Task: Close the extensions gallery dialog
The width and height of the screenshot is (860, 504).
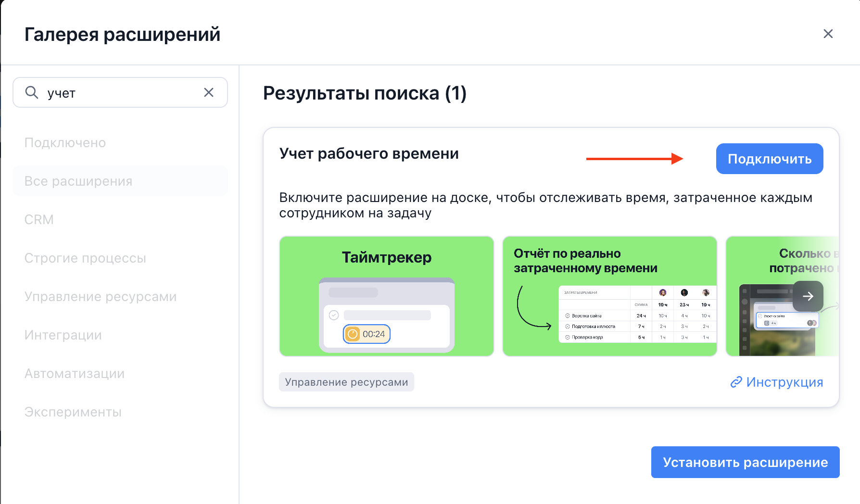Action: click(x=828, y=34)
